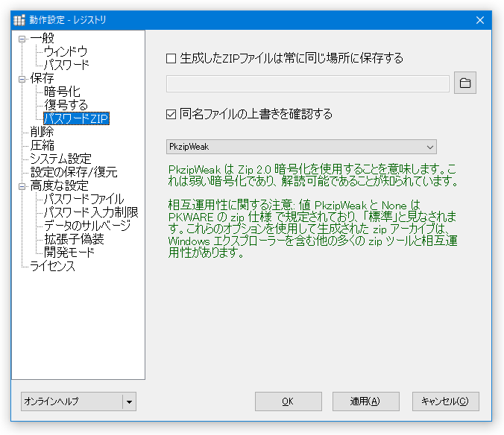This screenshot has width=504, height=435.
Task: Open the PkzipWeak encryption dropdown
Action: click(x=301, y=147)
